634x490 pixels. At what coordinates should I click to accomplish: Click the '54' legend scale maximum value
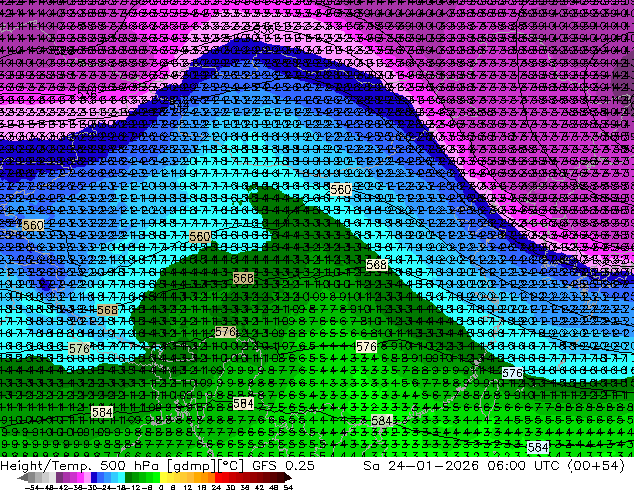click(x=288, y=487)
